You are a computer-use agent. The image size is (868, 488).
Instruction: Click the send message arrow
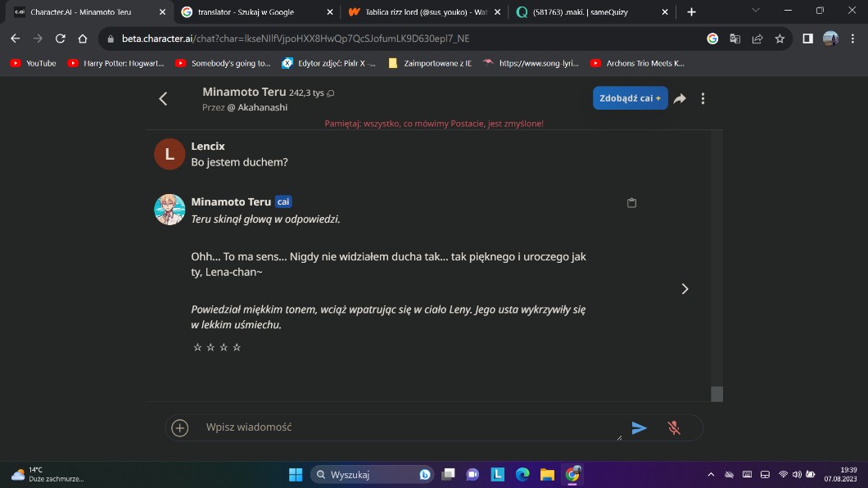pyautogui.click(x=639, y=427)
